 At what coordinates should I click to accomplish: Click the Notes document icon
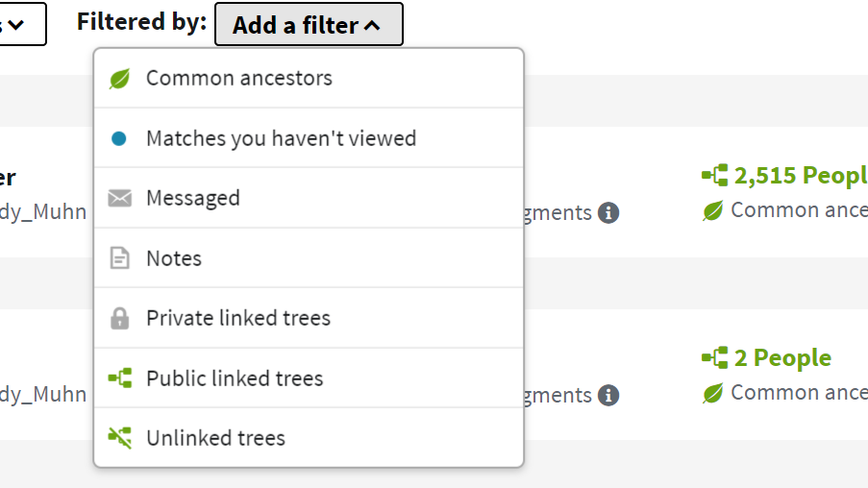pos(119,258)
